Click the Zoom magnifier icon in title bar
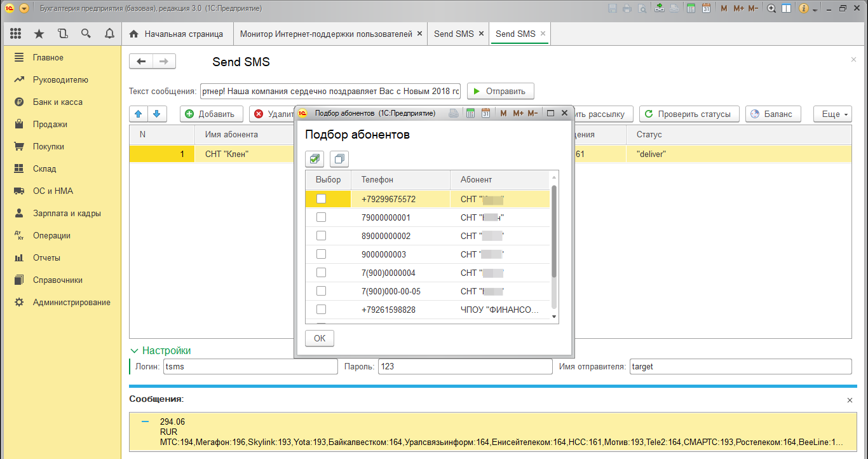This screenshot has height=459, width=868. click(771, 8)
